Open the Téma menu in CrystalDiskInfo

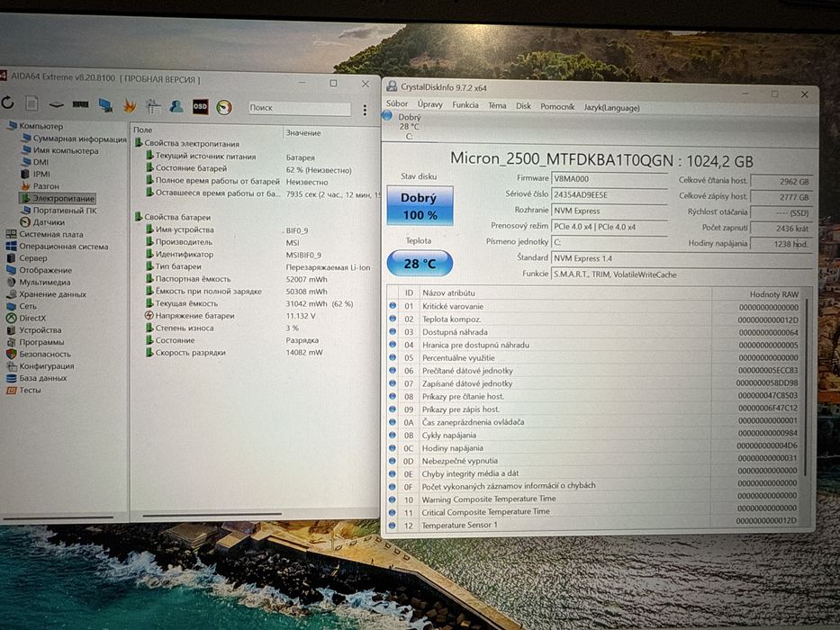(497, 105)
